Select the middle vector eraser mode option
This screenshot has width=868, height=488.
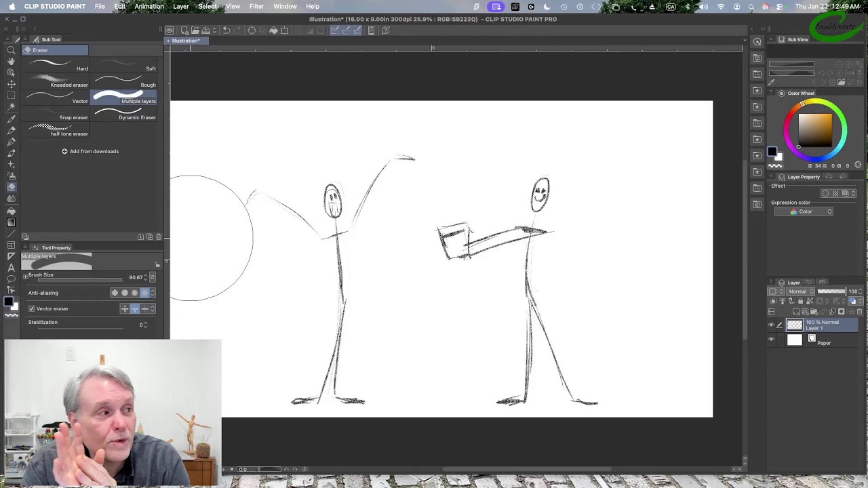click(134, 308)
